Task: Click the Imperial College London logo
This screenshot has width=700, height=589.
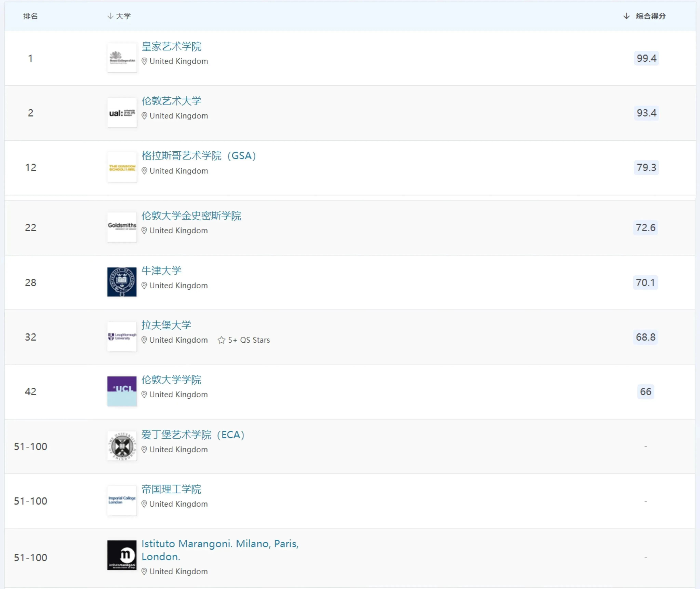Action: coord(122,500)
